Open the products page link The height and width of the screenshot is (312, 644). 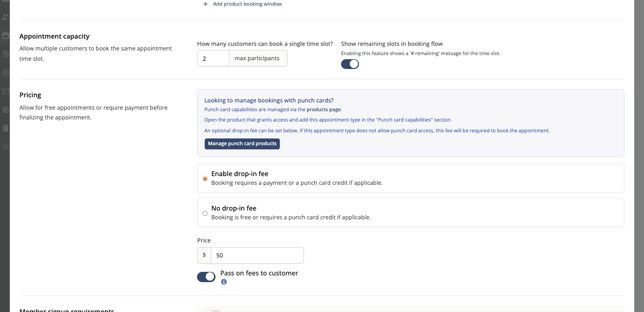coord(324,110)
